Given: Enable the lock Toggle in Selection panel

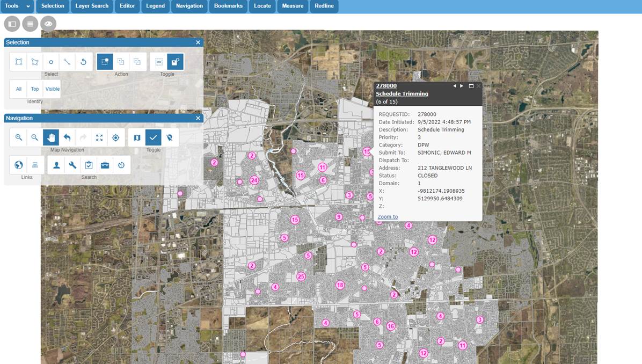Looking at the screenshot, I should pyautogui.click(x=175, y=61).
